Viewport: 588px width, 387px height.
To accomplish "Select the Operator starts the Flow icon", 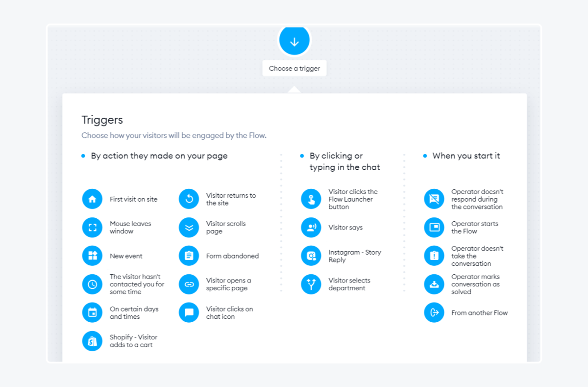I will click(x=434, y=227).
